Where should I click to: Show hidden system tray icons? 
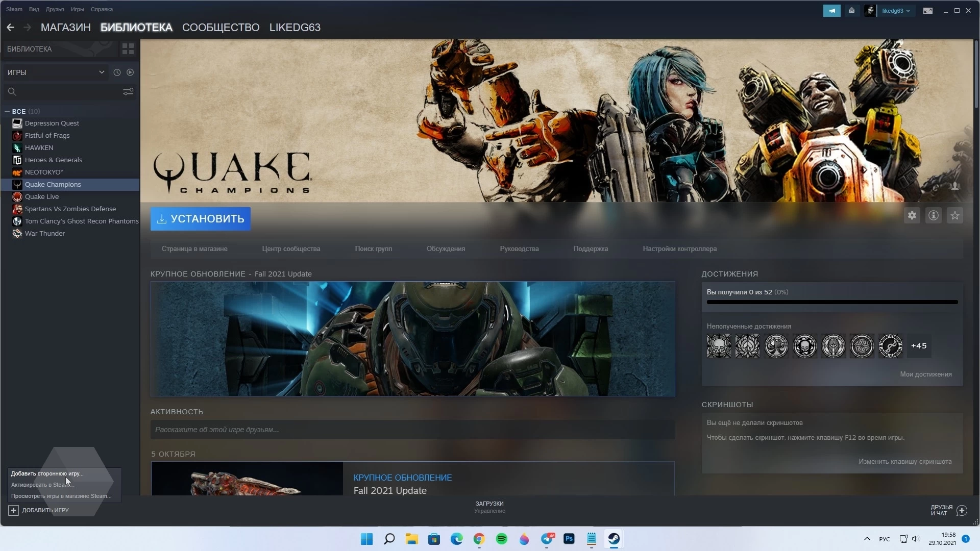[867, 539]
